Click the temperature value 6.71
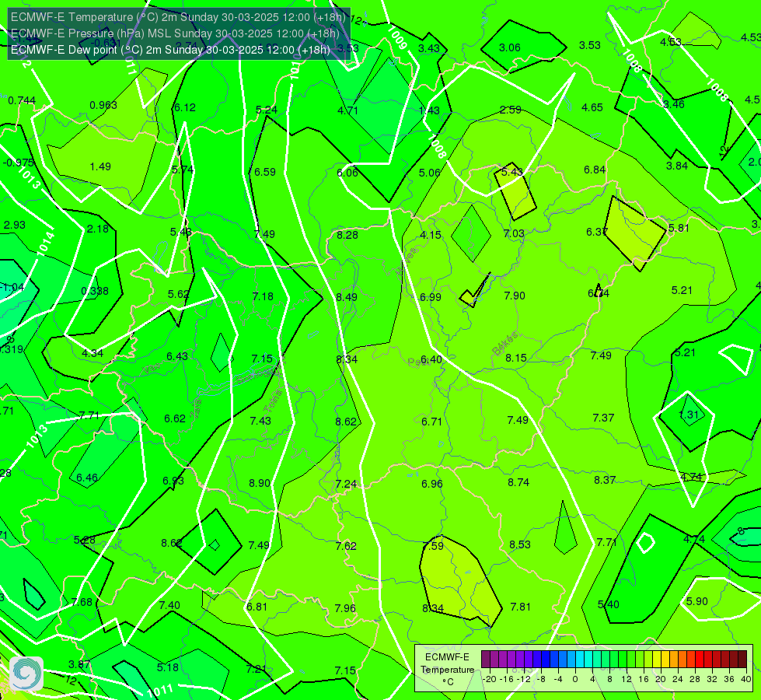This screenshot has height=700, width=761. click(x=431, y=421)
